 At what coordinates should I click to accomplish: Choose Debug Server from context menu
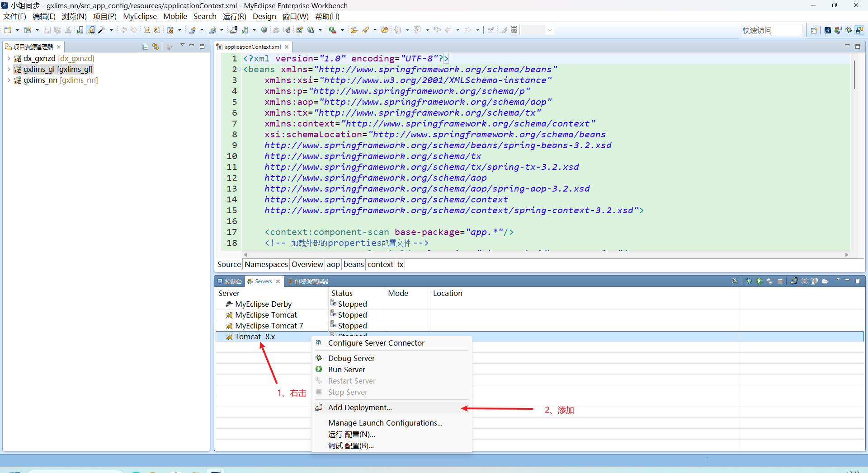click(392, 358)
